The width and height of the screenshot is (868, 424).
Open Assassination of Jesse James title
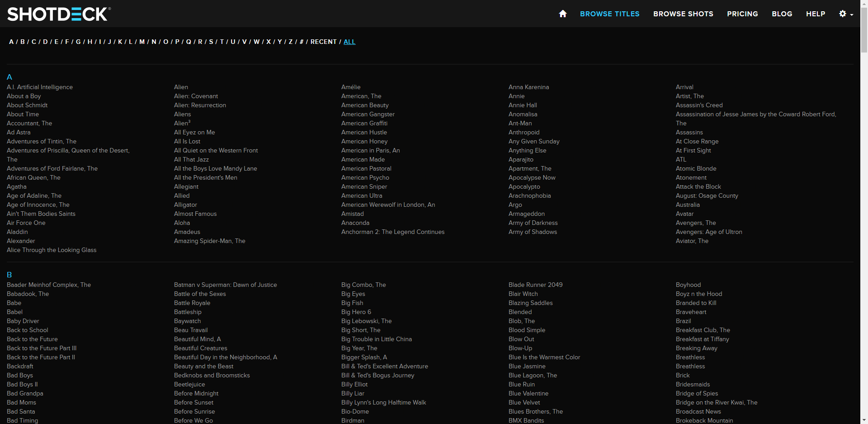(756, 119)
